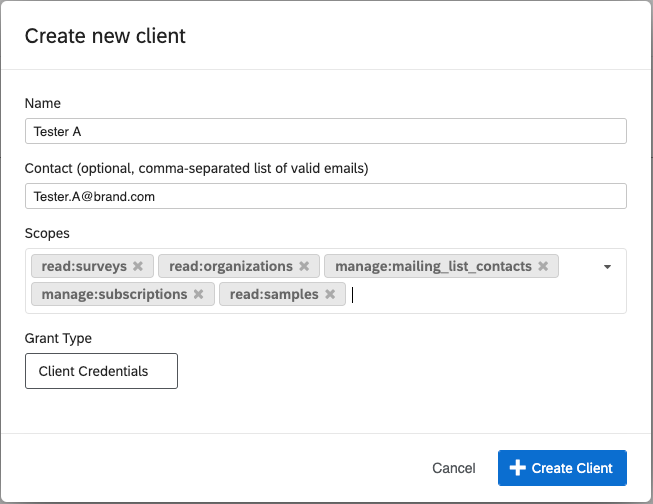Viewport: 653px width, 504px height.
Task: Click into the Contact email field
Action: [325, 196]
